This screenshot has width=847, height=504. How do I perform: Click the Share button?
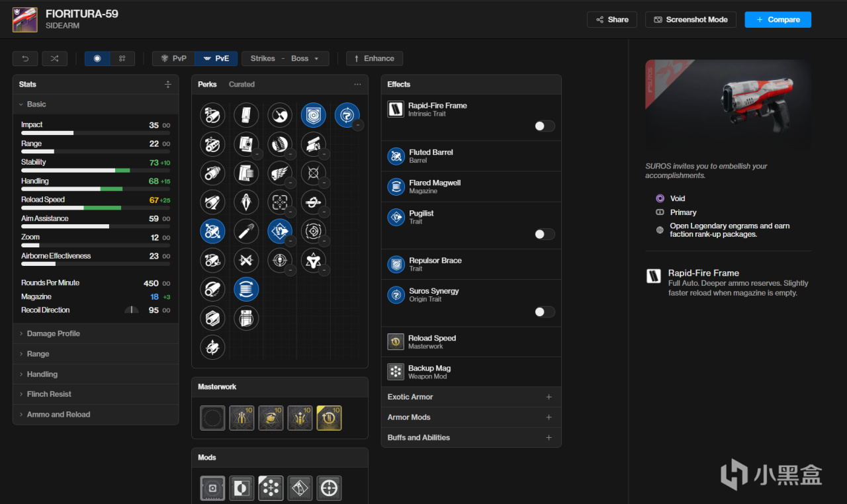click(612, 20)
